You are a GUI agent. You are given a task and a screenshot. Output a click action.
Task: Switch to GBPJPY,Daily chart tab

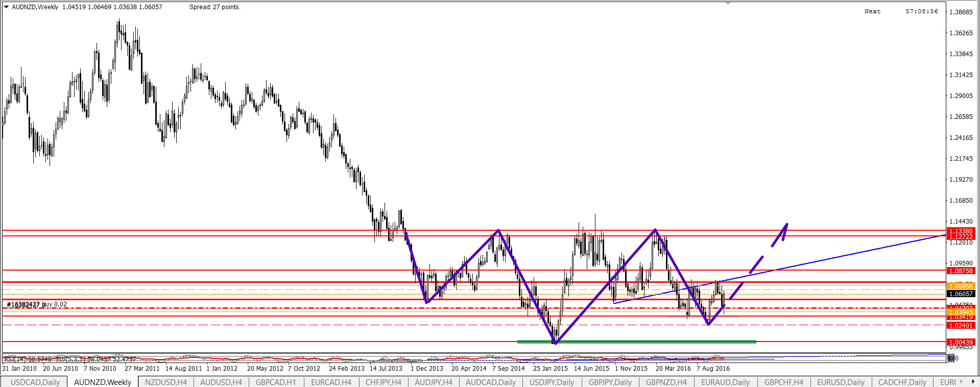pyautogui.click(x=611, y=382)
